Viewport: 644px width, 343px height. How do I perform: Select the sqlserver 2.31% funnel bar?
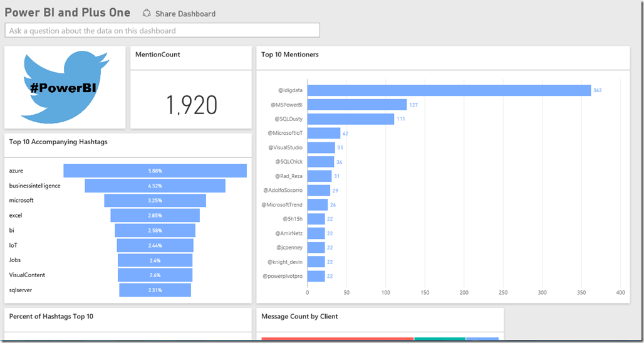(155, 290)
